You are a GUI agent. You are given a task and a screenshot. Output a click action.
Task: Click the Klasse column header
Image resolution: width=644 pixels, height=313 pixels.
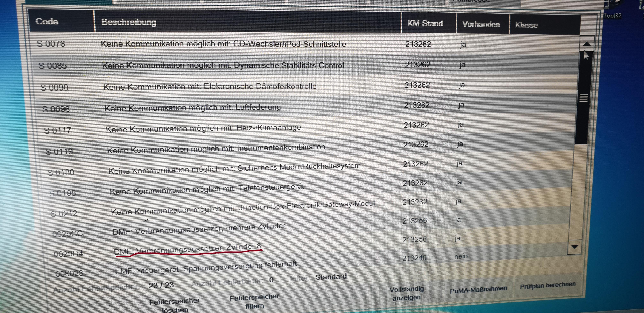tap(526, 25)
